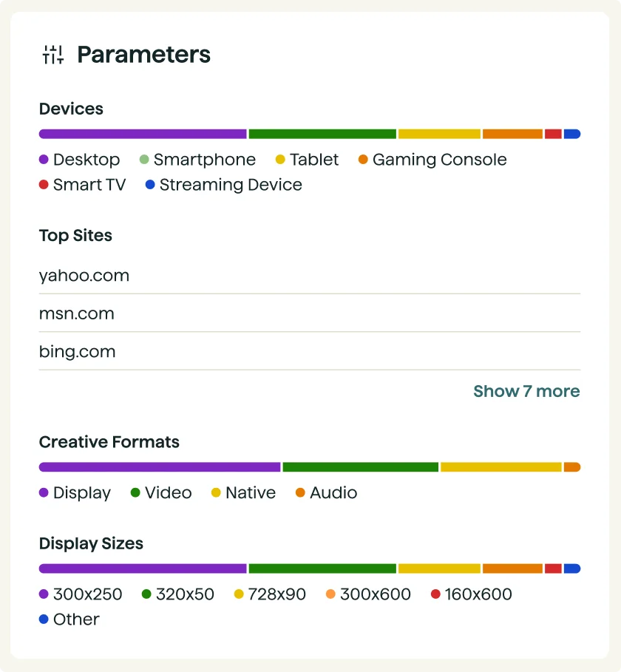Click the Smartphone legend dot
This screenshot has width=621, height=672.
[x=144, y=160]
